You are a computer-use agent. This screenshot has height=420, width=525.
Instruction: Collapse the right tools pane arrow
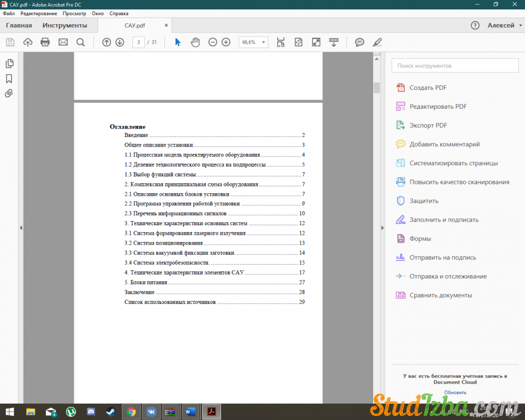(x=382, y=228)
